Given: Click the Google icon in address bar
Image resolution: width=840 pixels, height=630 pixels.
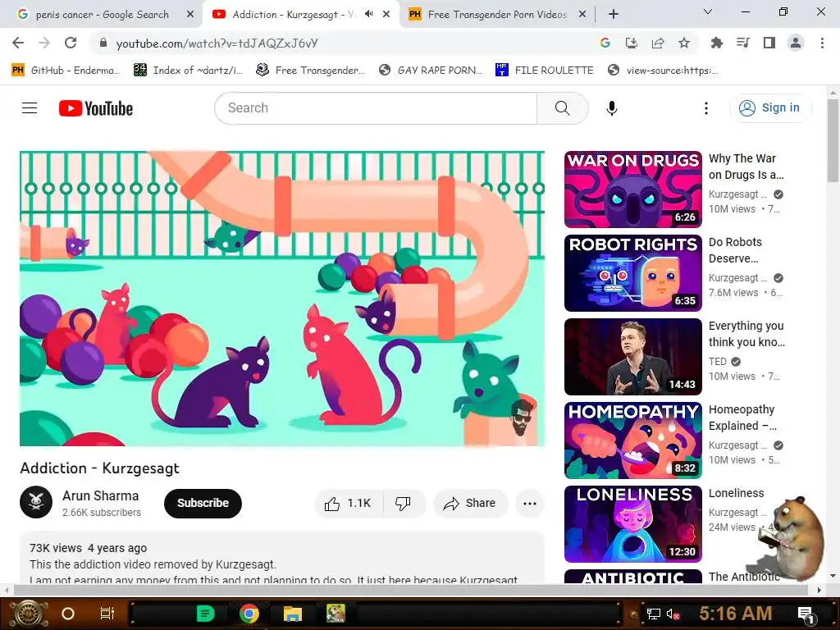Looking at the screenshot, I should coord(605,43).
